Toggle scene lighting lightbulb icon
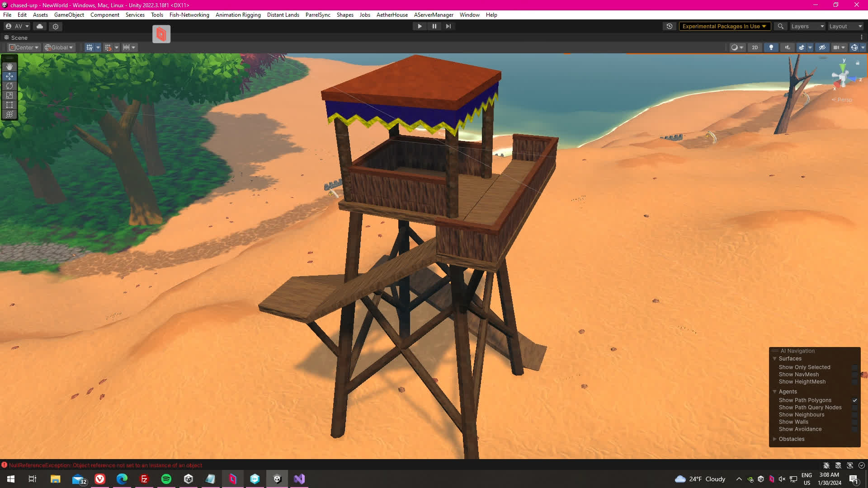This screenshot has height=488, width=868. click(x=771, y=47)
